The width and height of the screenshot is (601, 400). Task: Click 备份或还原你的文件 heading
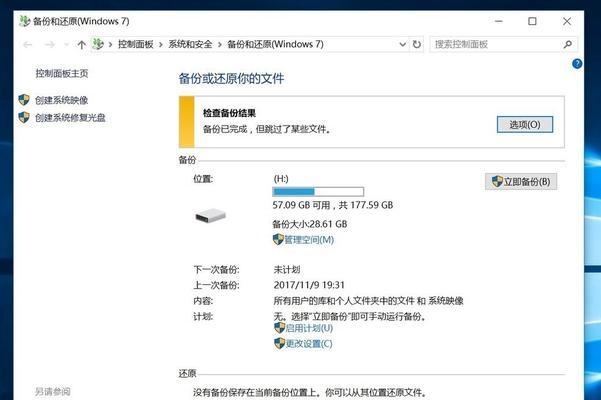click(x=231, y=79)
